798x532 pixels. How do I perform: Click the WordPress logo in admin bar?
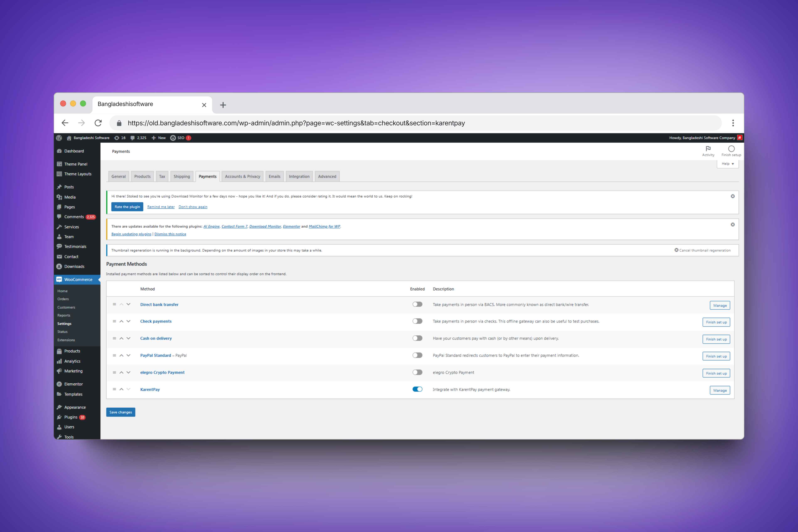click(x=59, y=138)
